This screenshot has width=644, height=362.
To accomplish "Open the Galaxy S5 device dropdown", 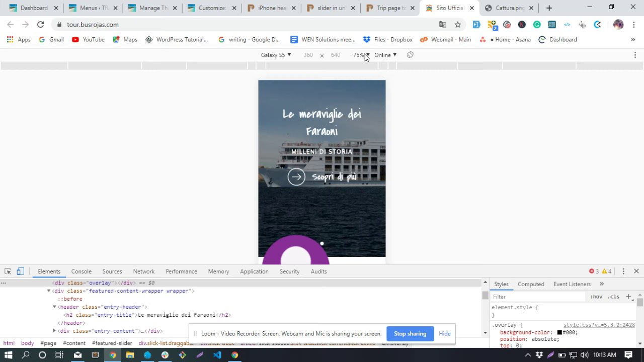I will [276, 55].
